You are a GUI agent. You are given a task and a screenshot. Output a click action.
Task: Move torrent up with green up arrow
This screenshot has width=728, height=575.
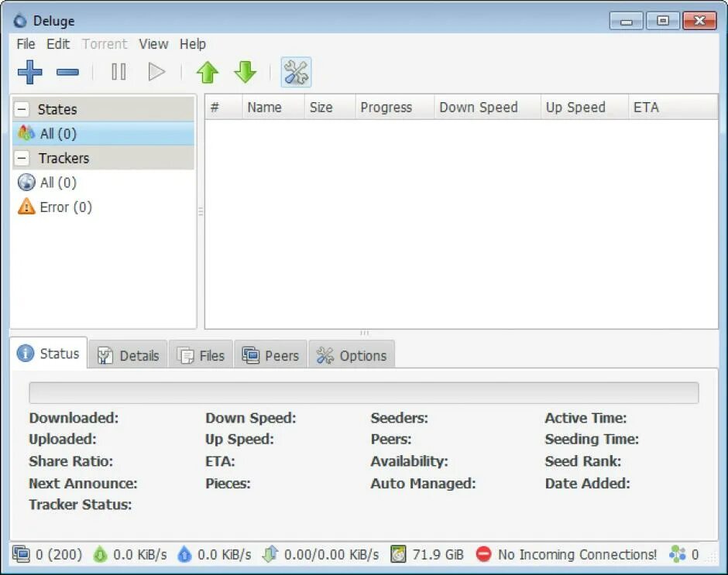coord(208,72)
